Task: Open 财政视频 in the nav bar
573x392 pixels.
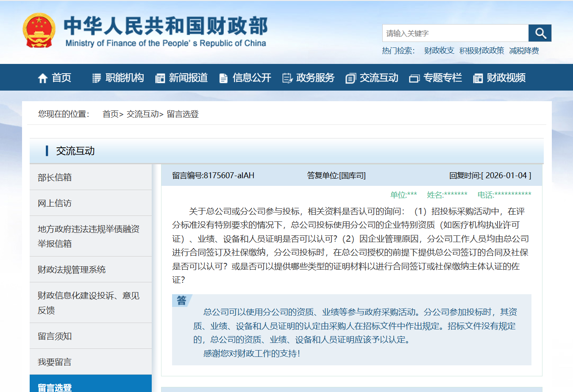Action: (506, 78)
